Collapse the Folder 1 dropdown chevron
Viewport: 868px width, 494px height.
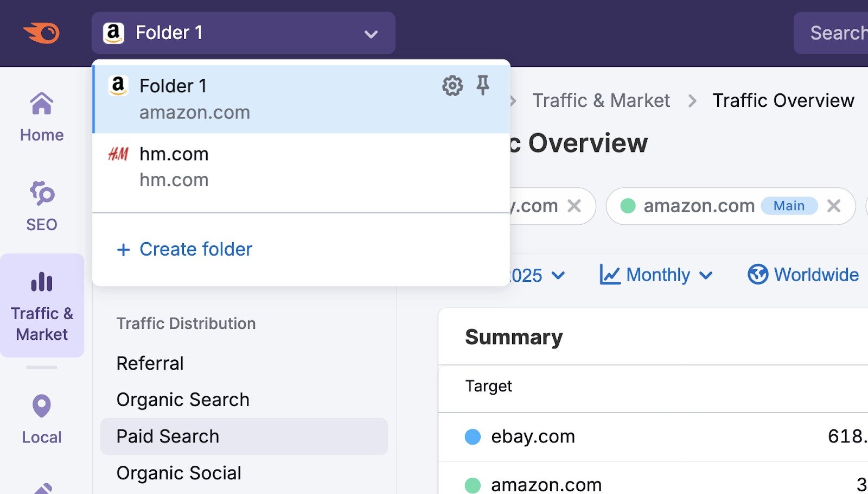click(x=371, y=34)
